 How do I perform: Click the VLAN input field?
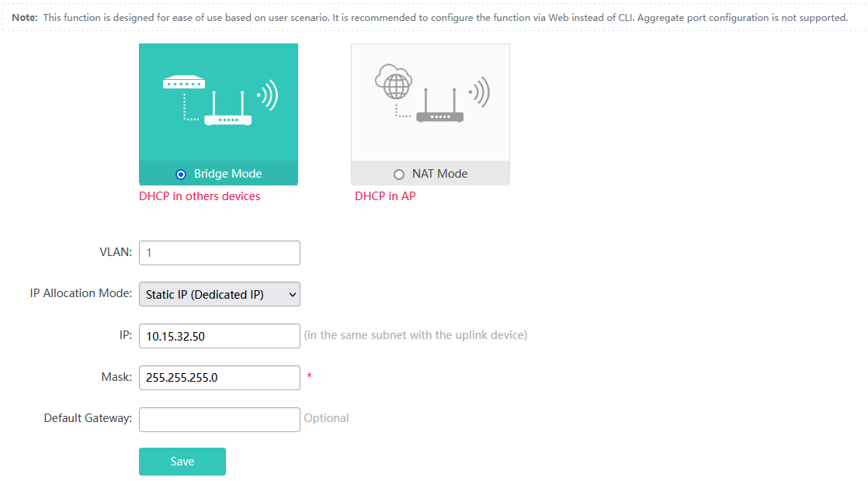[220, 253]
